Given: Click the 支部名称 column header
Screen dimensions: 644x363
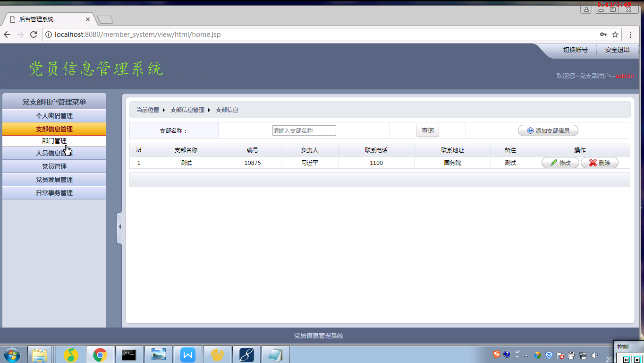Looking at the screenshot, I should pos(186,150).
